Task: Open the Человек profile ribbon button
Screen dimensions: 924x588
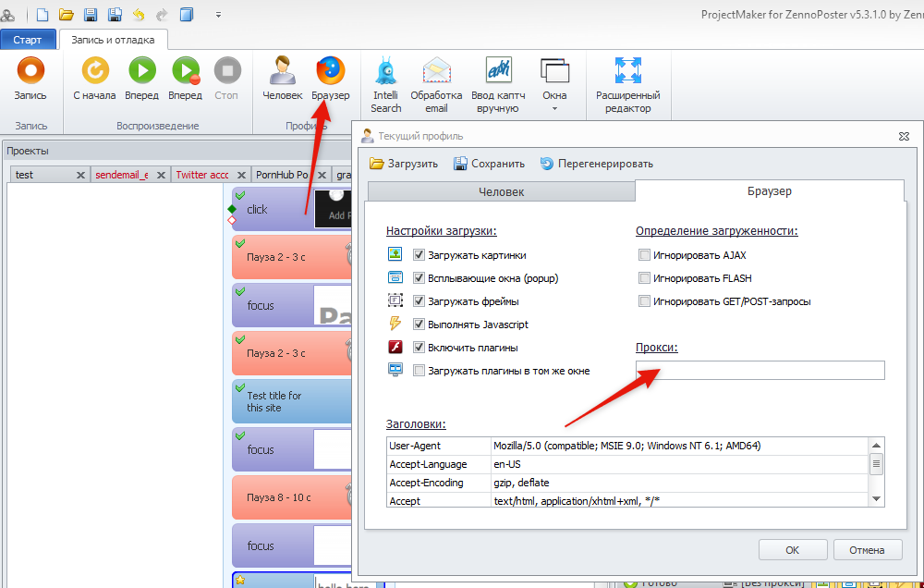Action: pos(283,79)
